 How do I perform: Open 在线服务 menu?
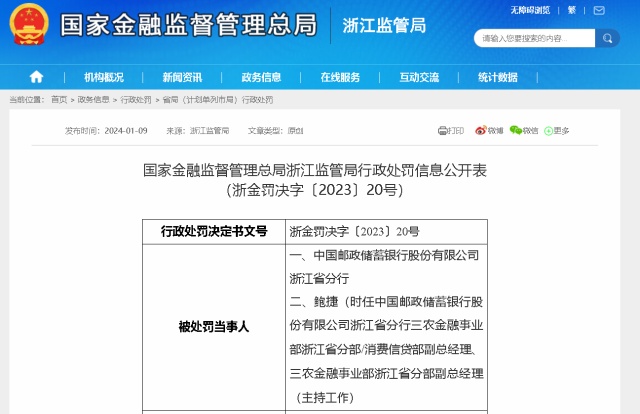(340, 77)
